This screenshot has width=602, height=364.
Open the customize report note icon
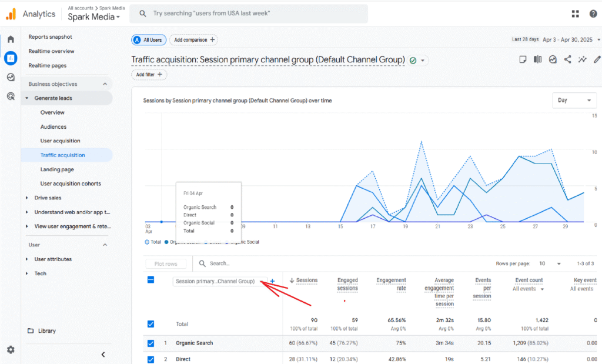(x=523, y=59)
